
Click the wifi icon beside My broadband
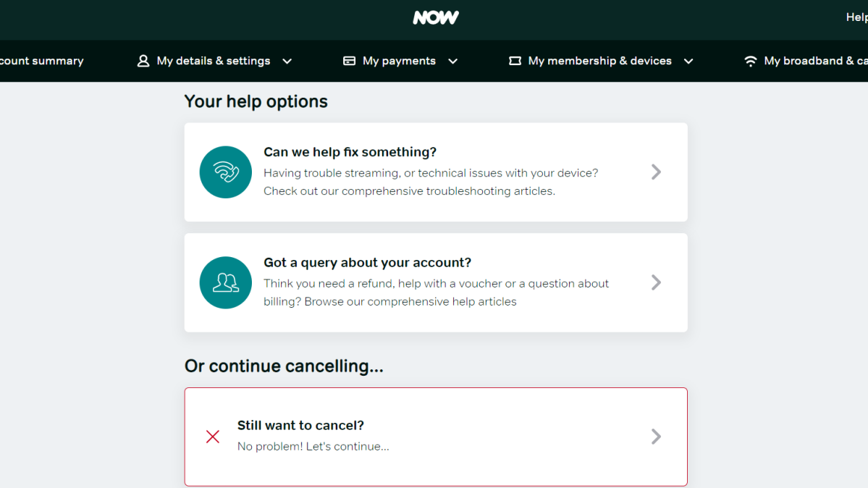point(751,61)
